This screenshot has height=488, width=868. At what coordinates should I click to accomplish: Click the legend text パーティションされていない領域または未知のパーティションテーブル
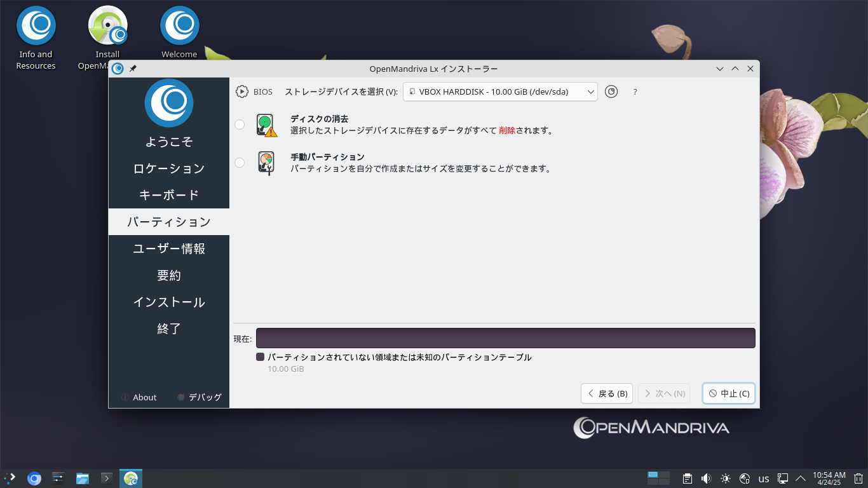400,357
